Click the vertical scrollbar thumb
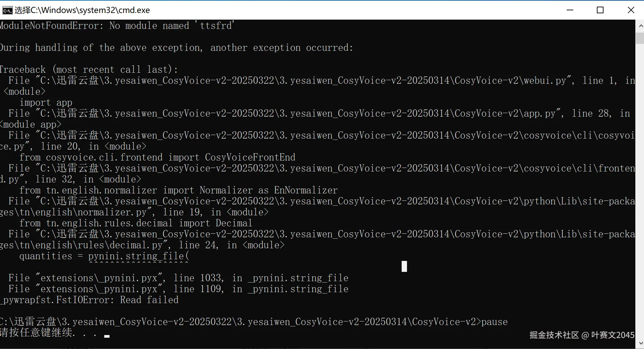Screen dimensions: 644x349 pos(640,38)
